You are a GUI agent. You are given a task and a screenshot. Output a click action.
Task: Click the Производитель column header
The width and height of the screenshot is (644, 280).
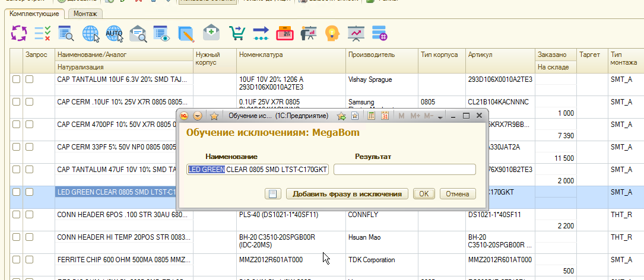tap(372, 55)
